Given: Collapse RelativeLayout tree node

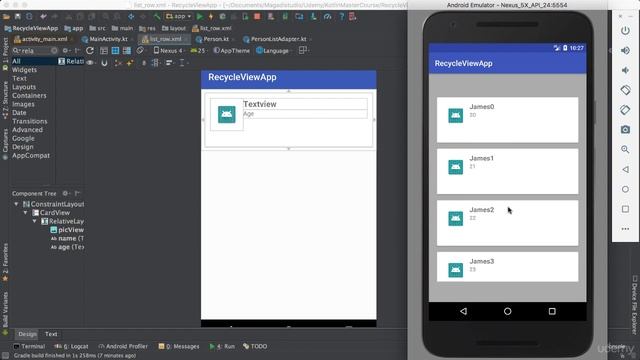Looking at the screenshot, I should point(34,221).
